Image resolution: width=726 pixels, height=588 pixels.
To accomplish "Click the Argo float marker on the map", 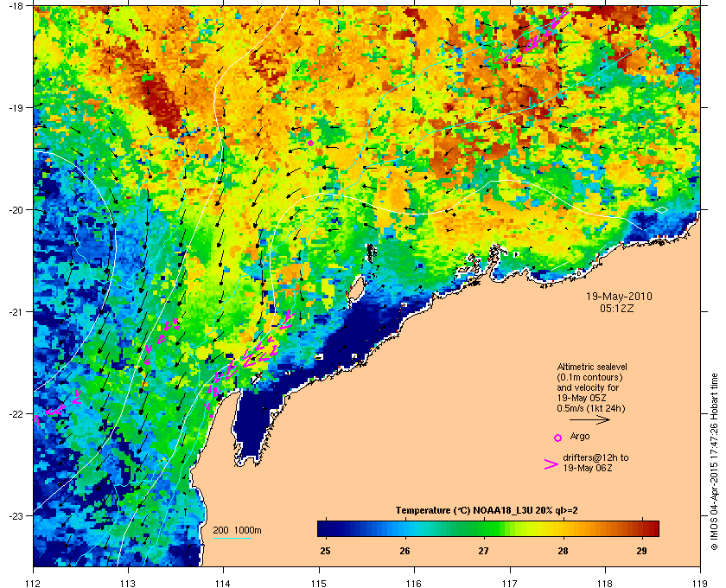I will click(310, 143).
